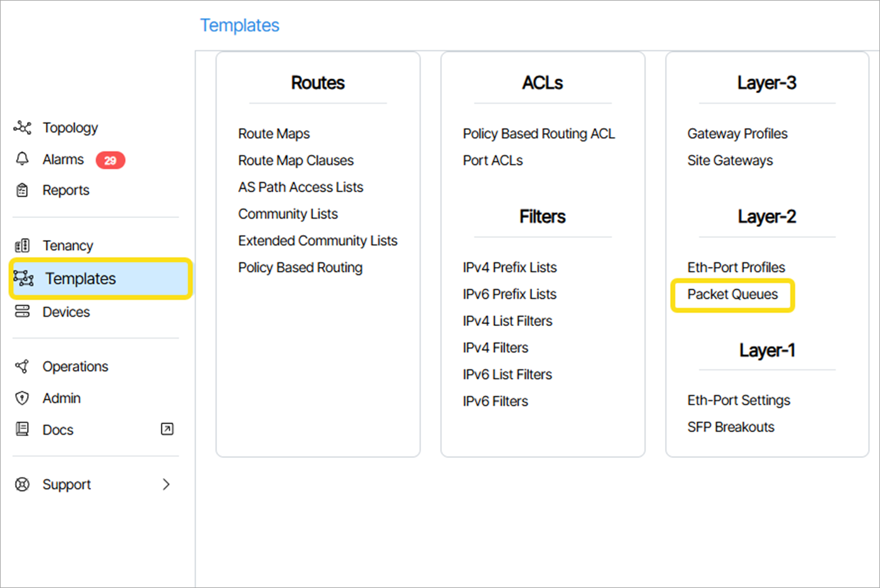Open Extended Community Lists
880x588 pixels.
[x=318, y=241]
